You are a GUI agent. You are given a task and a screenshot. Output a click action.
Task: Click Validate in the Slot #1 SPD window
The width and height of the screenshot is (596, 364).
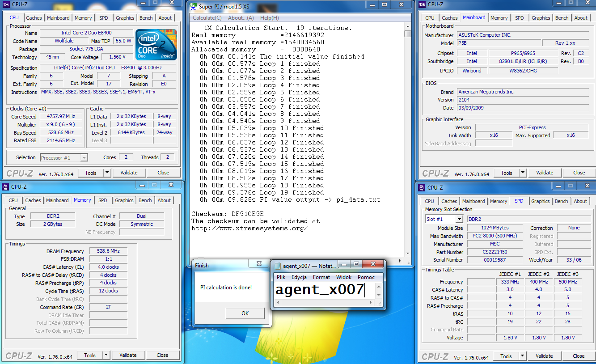544,356
